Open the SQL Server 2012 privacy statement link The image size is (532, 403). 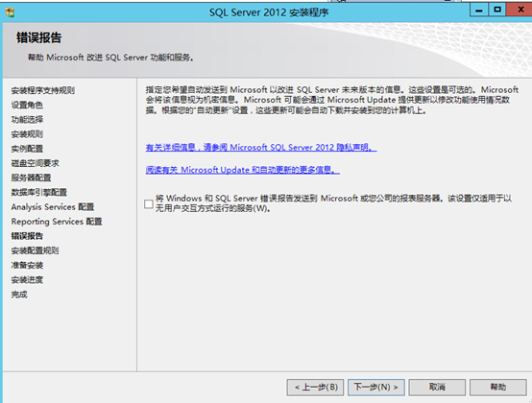point(261,148)
